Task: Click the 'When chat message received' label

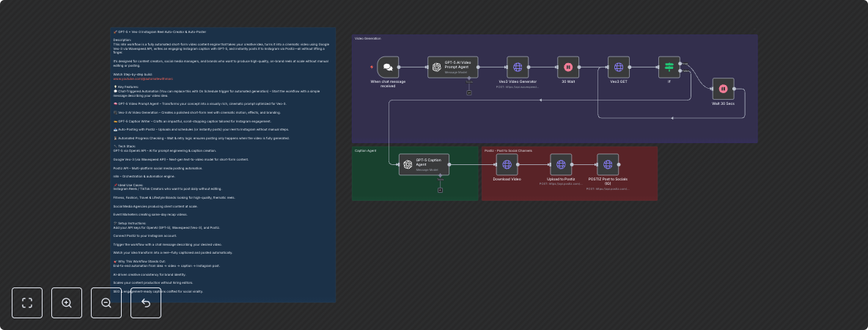Action: 388,84
